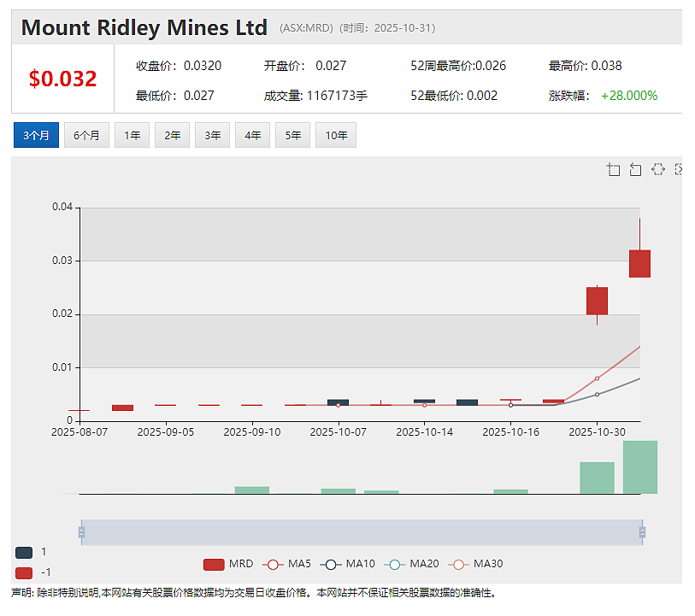This screenshot has height=616, width=695.
Task: Click the 2025-09-10 green volume bar
Action: (x=252, y=490)
